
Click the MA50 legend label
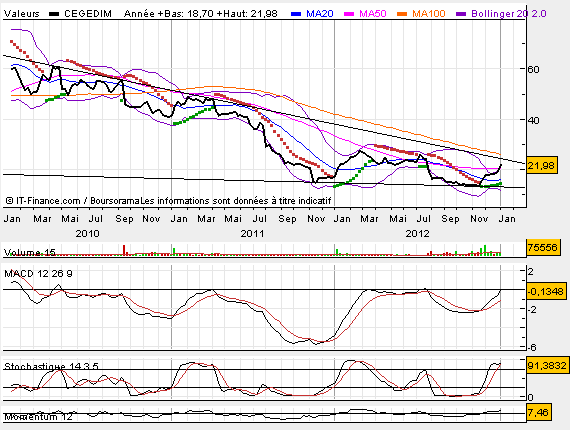tap(373, 14)
